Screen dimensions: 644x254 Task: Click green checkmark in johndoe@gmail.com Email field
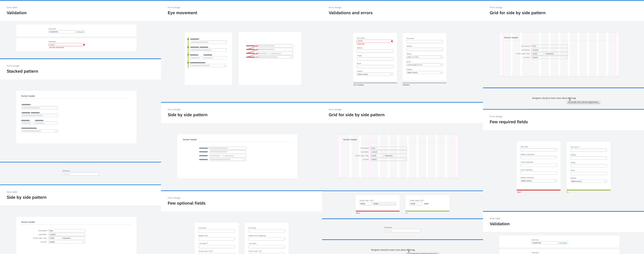click(441, 65)
